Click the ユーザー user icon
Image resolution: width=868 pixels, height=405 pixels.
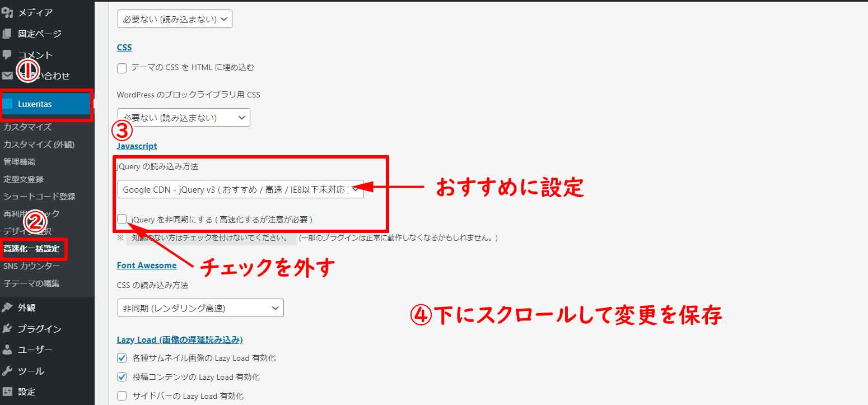7,350
